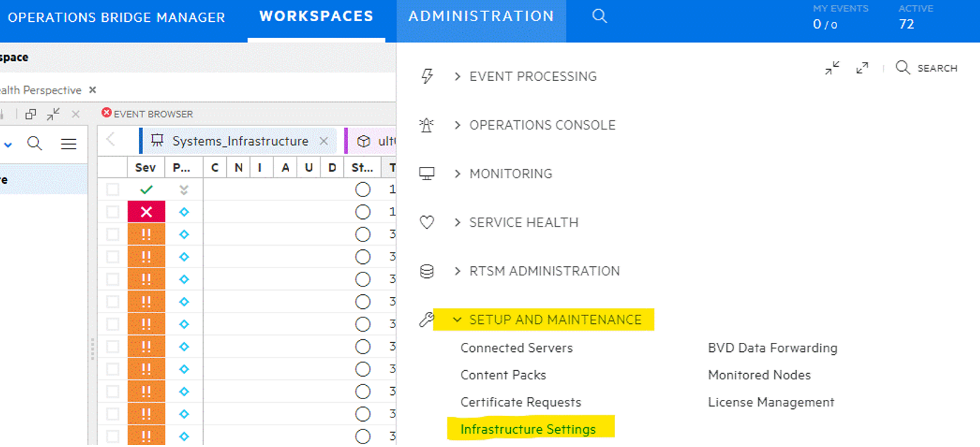Click the A column header

click(x=285, y=168)
